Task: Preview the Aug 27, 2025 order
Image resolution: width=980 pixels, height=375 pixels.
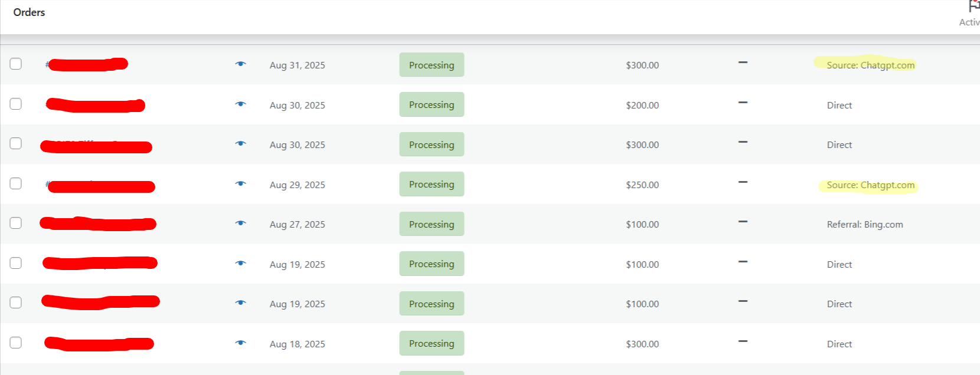Action: [240, 223]
